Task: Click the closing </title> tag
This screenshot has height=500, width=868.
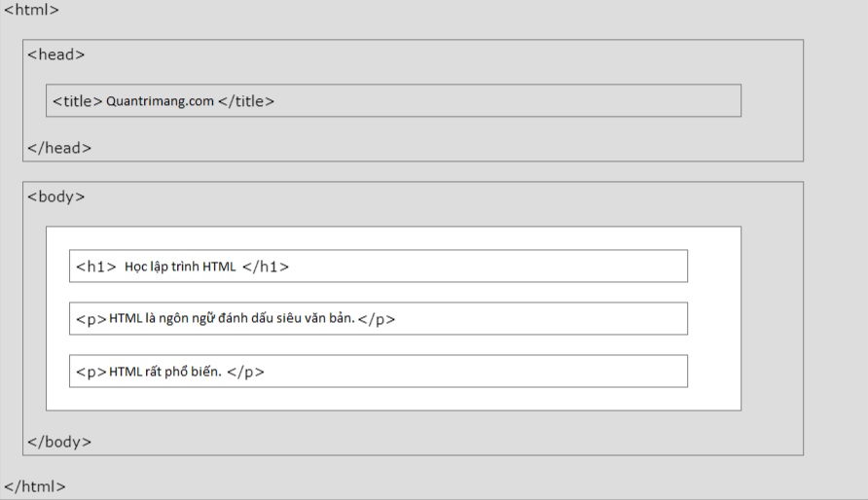Action: 246,100
